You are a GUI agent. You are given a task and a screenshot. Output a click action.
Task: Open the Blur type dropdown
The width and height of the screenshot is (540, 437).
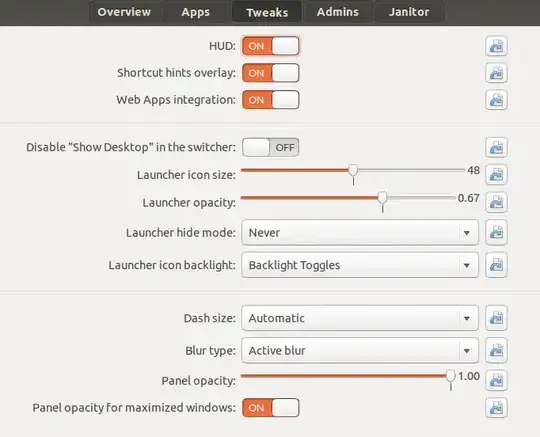(360, 351)
